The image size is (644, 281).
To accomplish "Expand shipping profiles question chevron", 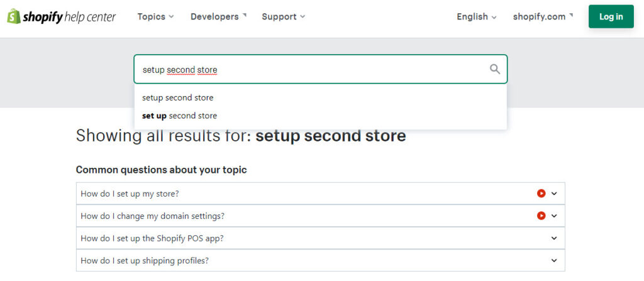I will click(554, 260).
